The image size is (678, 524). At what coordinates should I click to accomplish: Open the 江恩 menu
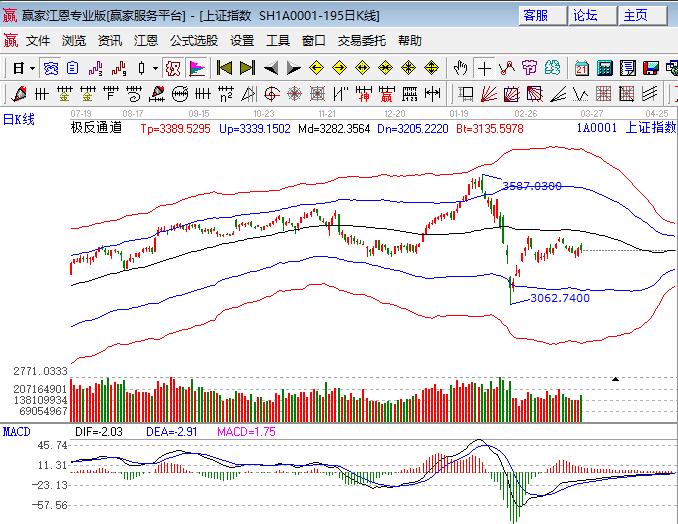(x=146, y=41)
